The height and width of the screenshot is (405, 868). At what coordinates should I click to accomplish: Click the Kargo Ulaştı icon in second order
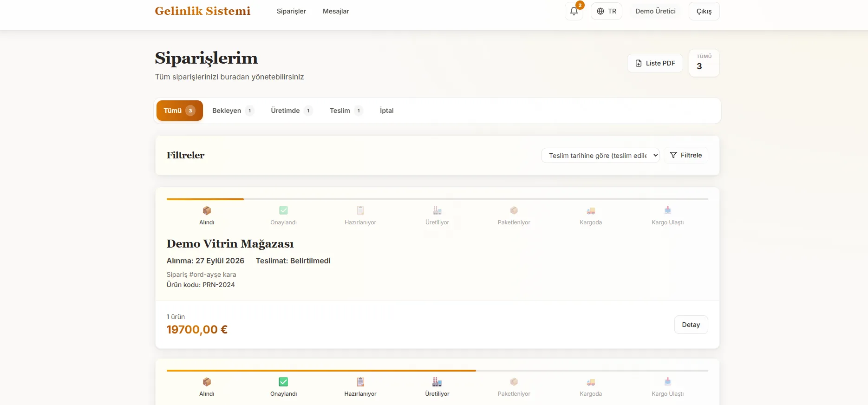pos(667,382)
